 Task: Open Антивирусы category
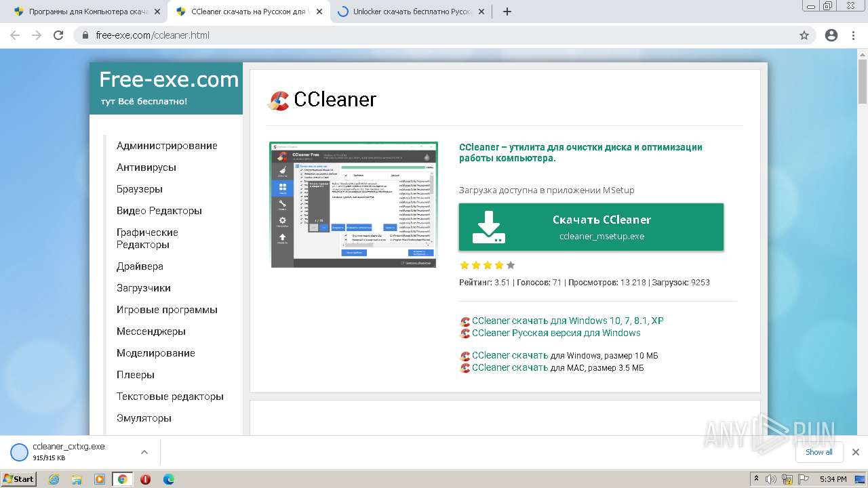(146, 167)
